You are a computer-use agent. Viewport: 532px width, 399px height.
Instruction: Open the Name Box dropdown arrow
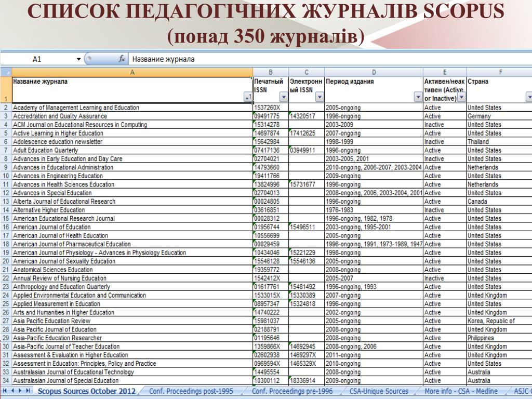(x=79, y=59)
